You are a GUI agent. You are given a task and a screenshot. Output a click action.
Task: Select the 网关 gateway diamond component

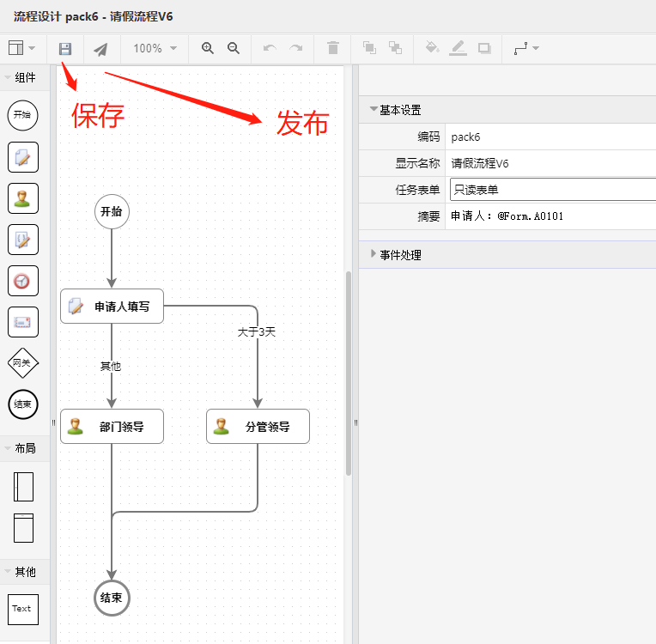(x=23, y=363)
